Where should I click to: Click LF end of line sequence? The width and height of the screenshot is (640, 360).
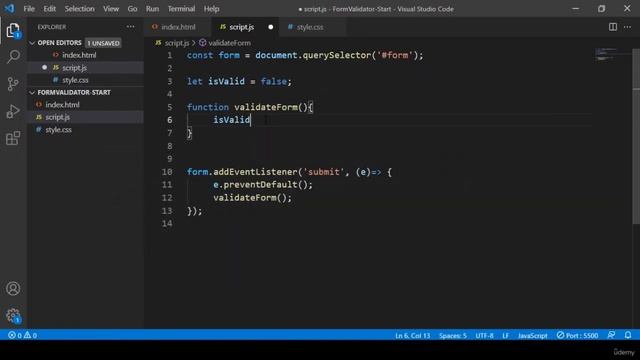click(x=505, y=335)
